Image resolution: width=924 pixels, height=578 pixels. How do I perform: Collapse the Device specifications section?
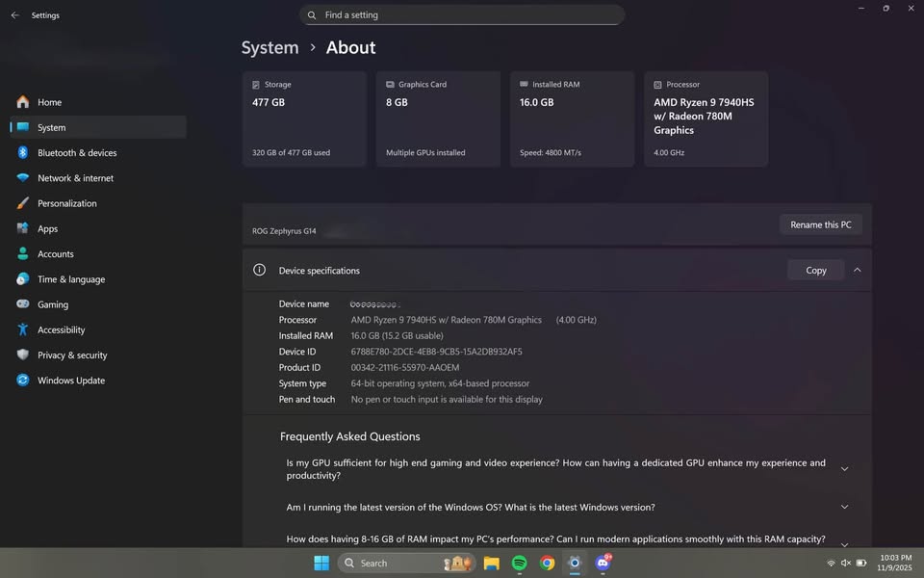(857, 271)
